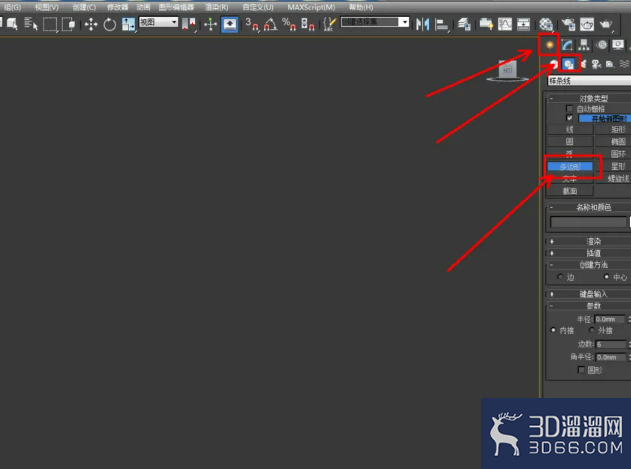Select the Shapes category icon
Image resolution: width=631 pixels, height=469 pixels.
point(568,64)
